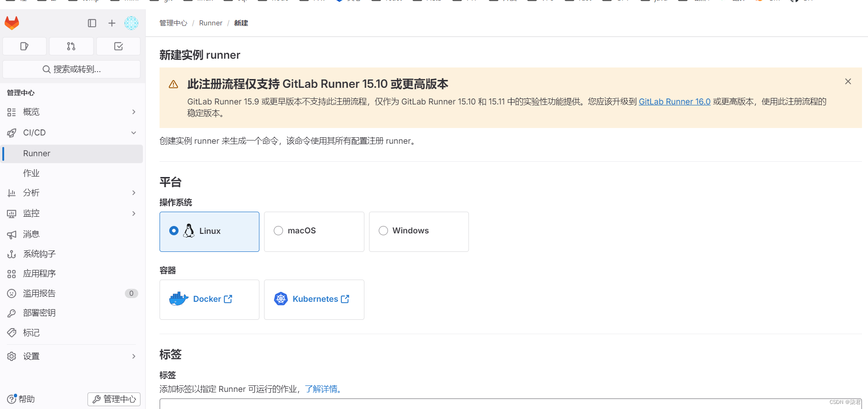Click the GitLab fox logo
868x409 pixels.
pyautogui.click(x=12, y=23)
